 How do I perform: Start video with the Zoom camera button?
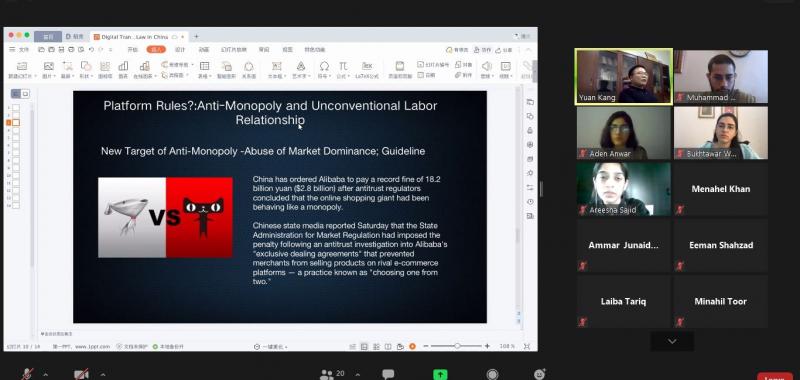81,374
